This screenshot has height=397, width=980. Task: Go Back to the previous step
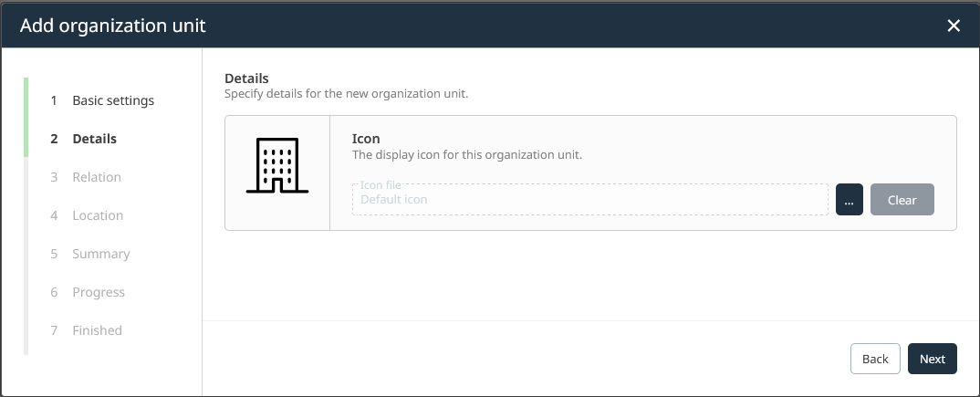point(875,359)
